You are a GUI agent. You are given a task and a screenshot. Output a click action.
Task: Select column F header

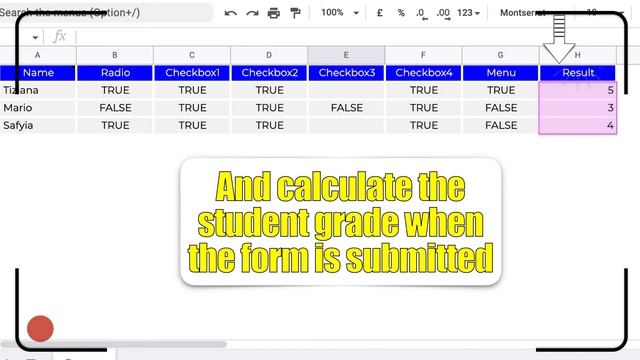click(423, 55)
